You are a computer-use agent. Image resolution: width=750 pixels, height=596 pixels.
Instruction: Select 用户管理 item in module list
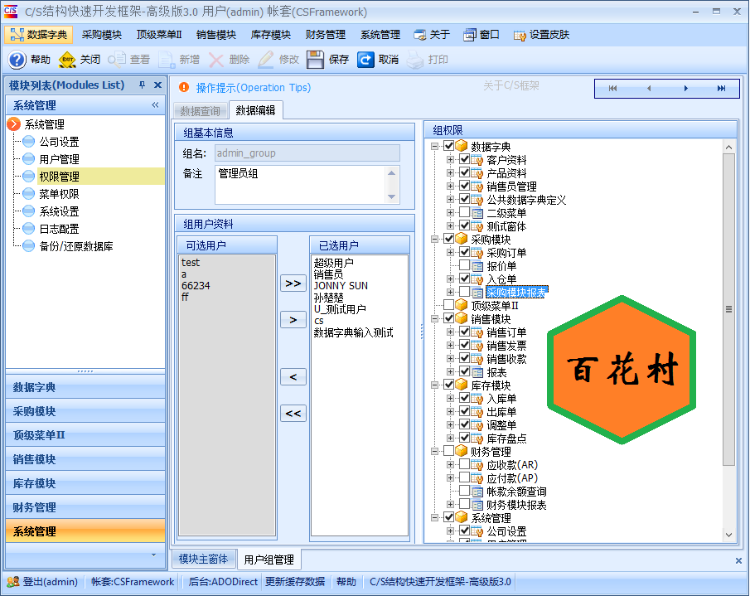(59, 159)
